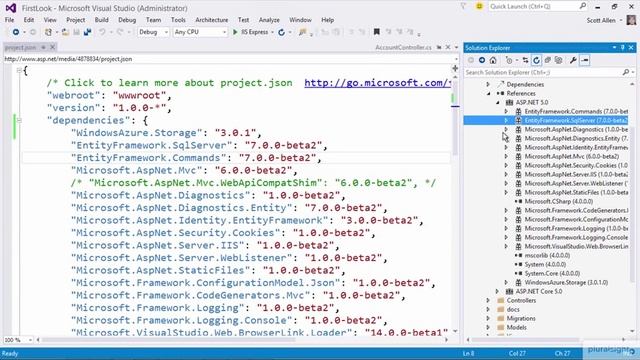Open the File menu
Viewport: 640px width, 360px height.
tap(9, 20)
